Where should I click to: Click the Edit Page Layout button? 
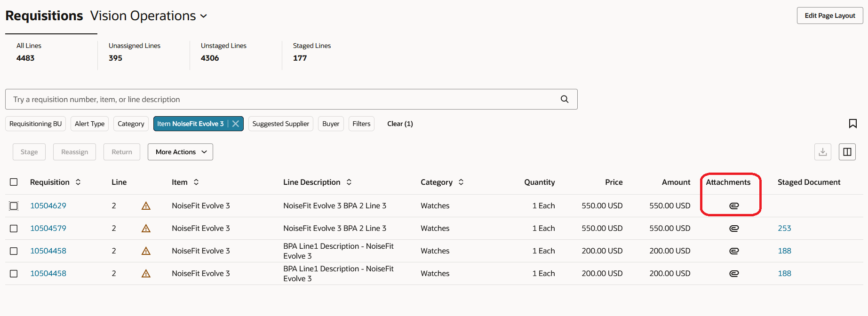tap(829, 16)
